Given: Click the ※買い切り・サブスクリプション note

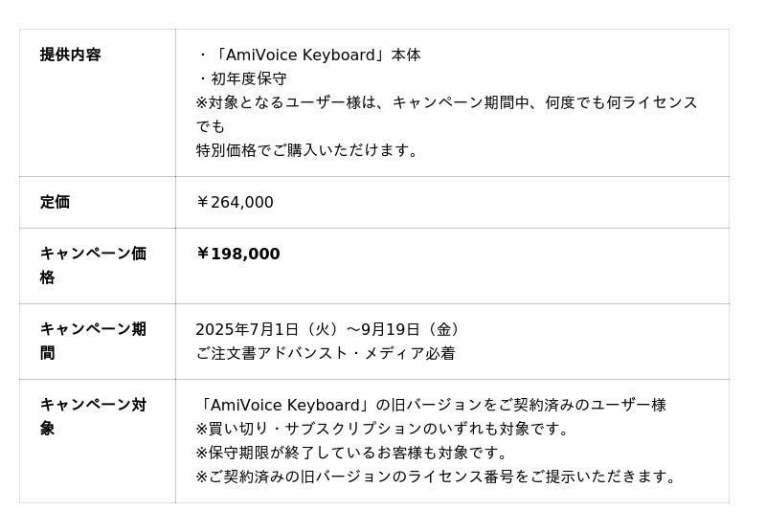Looking at the screenshot, I should (x=383, y=429).
